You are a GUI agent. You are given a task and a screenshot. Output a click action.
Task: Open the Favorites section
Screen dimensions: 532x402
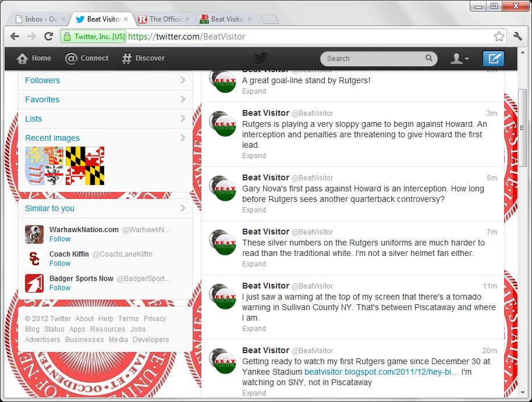(105, 99)
